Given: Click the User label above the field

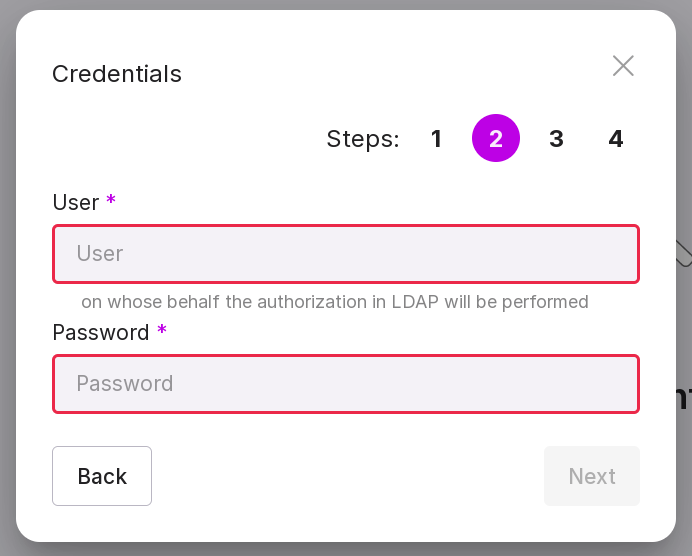Looking at the screenshot, I should (x=75, y=203).
